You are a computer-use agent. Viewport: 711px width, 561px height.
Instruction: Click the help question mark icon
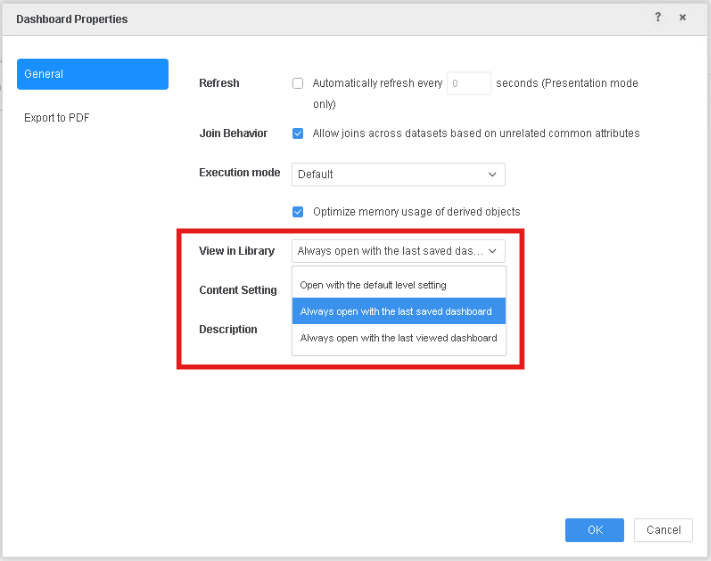pyautogui.click(x=658, y=18)
